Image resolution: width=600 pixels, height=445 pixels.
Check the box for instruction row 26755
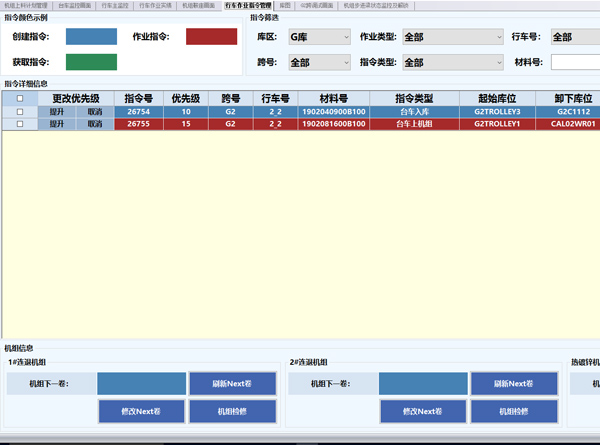(20, 125)
